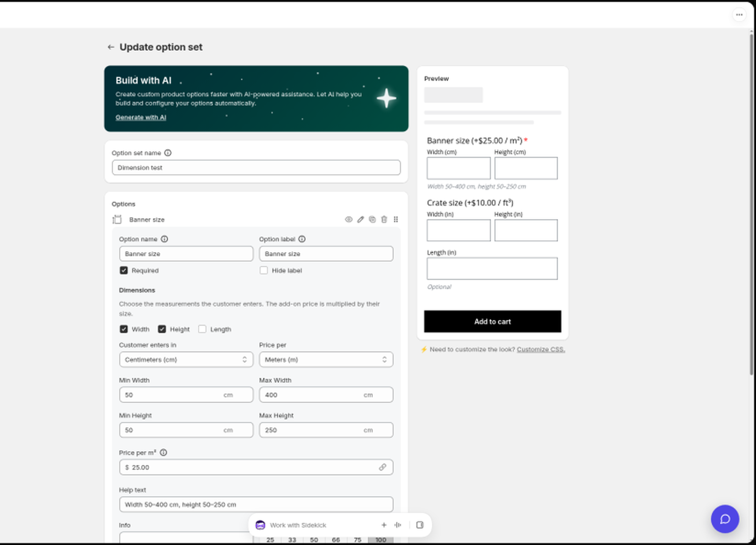Click the dimension icon left of Banner size
This screenshot has width=756, height=545.
click(117, 219)
